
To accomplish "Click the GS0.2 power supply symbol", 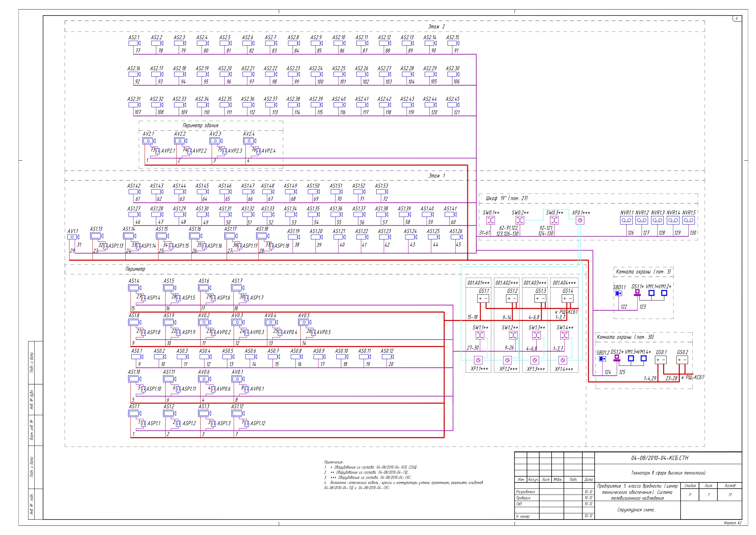I will [x=682, y=360].
